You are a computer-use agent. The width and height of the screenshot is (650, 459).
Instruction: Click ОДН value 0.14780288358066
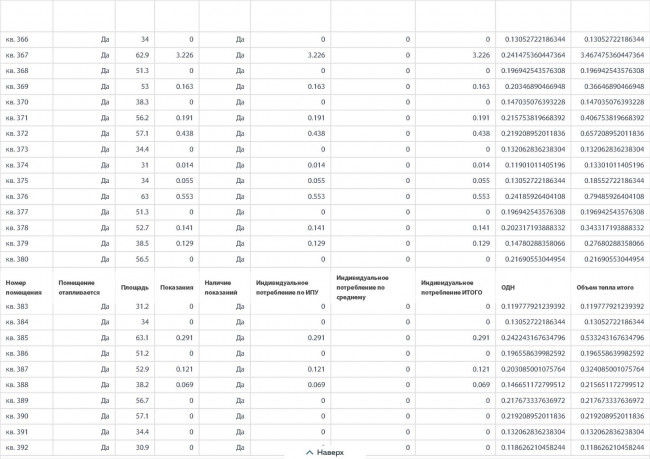tap(535, 243)
